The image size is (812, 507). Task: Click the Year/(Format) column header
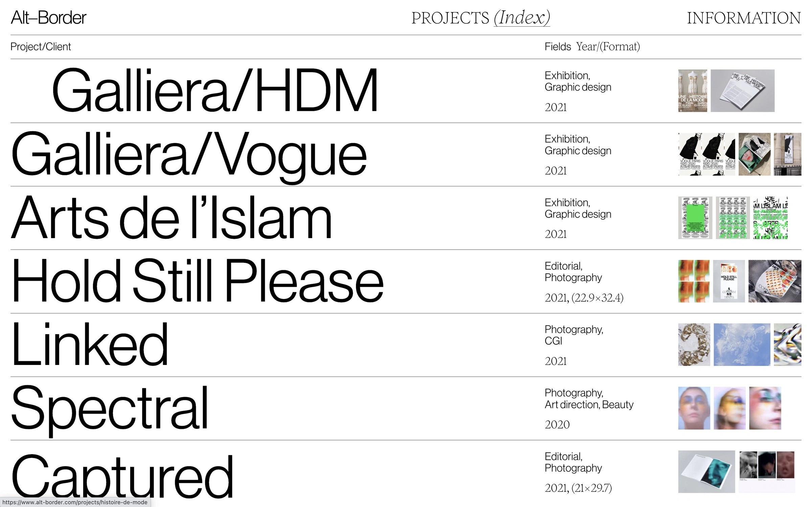tap(608, 47)
